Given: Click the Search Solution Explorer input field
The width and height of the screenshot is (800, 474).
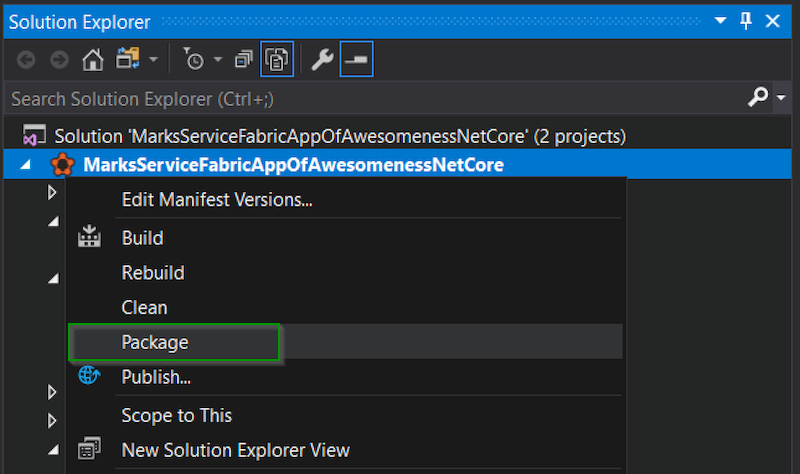Looking at the screenshot, I should point(370,98).
